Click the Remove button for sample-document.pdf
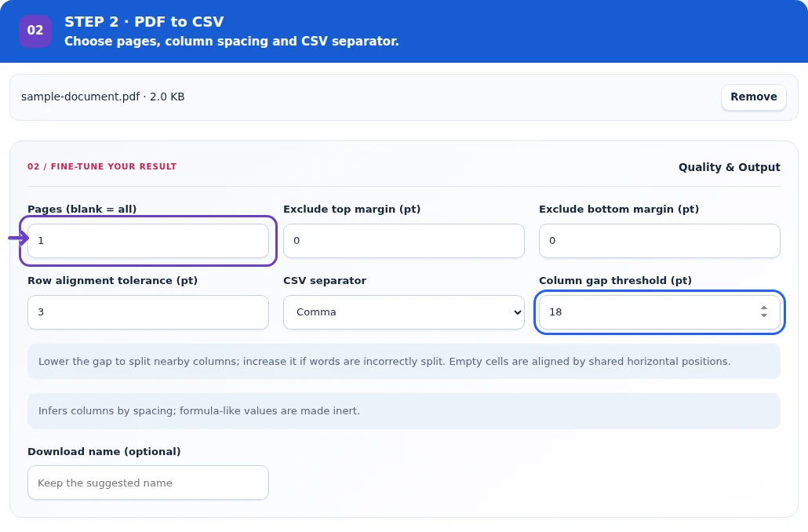 pos(753,97)
